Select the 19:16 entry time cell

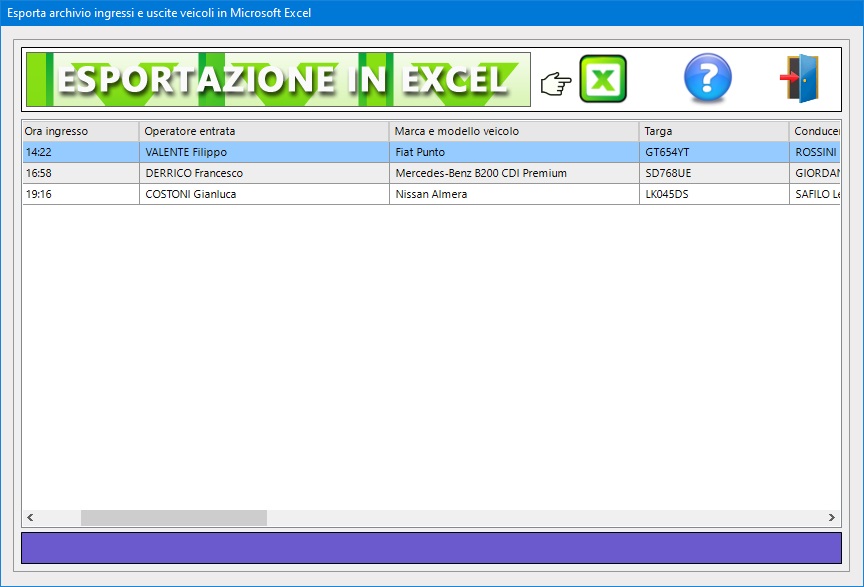click(80, 194)
